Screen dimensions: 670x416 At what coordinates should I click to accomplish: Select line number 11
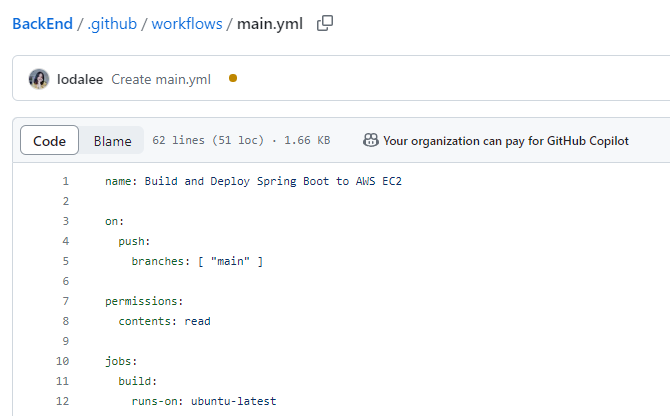click(62, 381)
